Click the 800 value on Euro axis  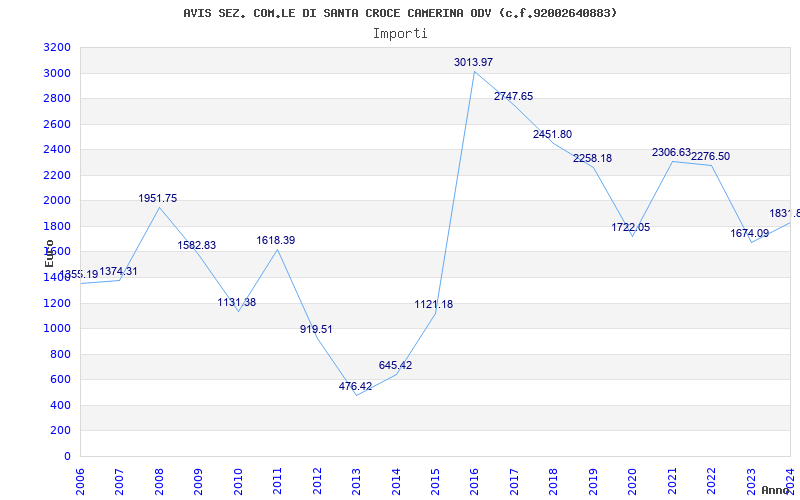[61, 355]
